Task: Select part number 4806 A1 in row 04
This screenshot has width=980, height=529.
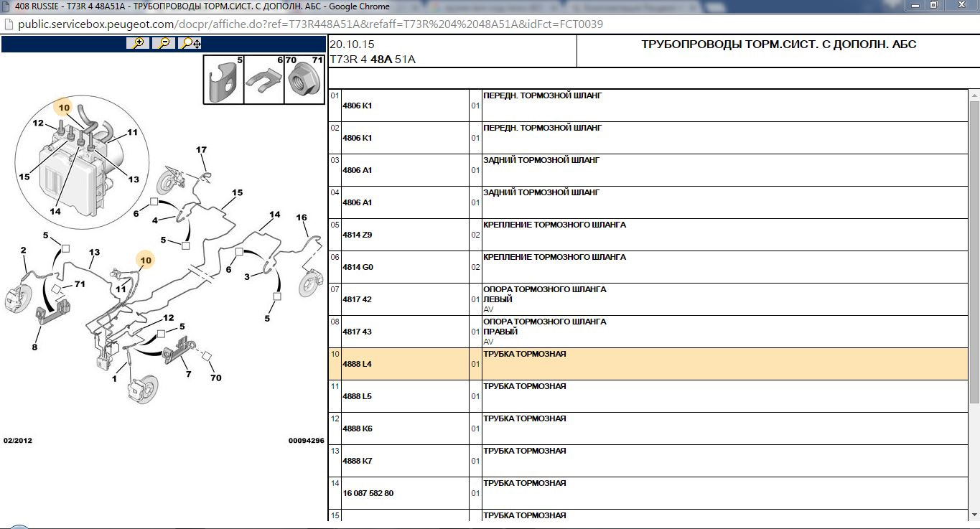Action: click(x=358, y=202)
